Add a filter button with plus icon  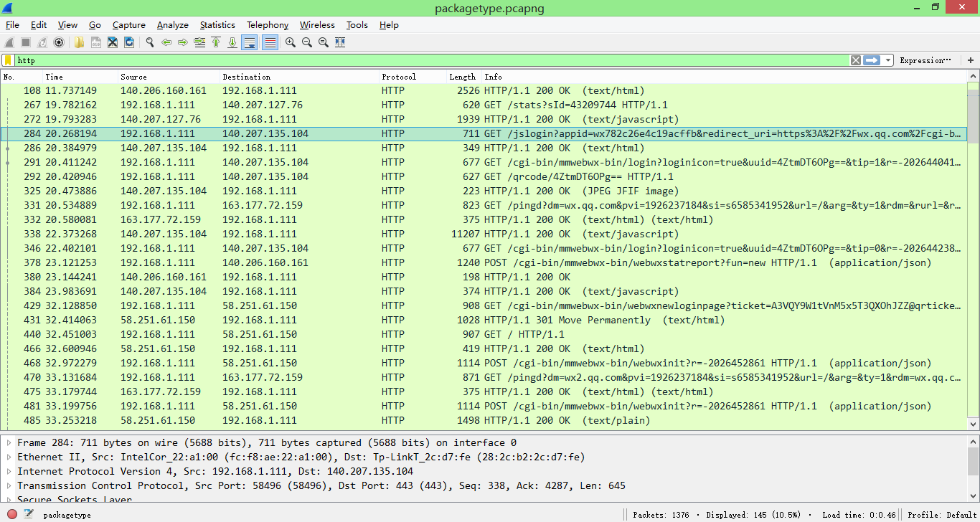[x=971, y=60]
